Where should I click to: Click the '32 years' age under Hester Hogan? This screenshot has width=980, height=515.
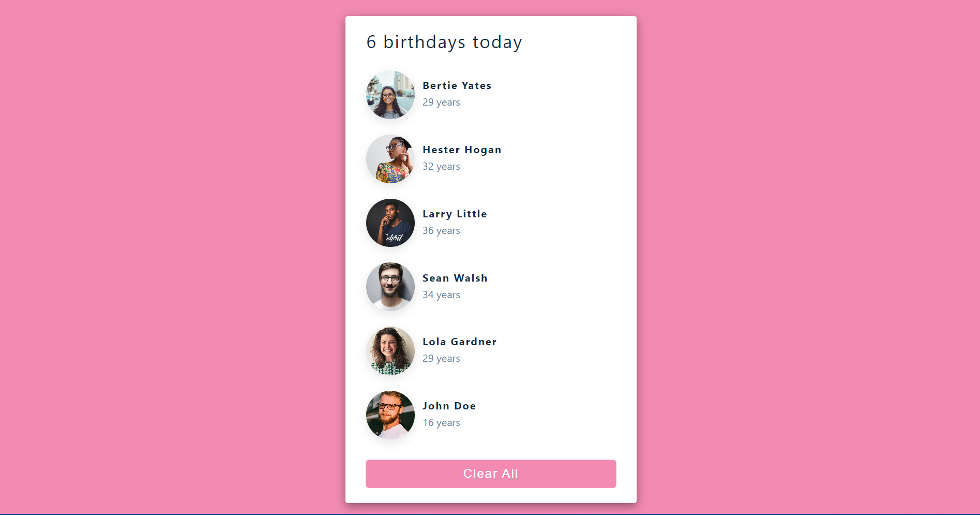[441, 166]
